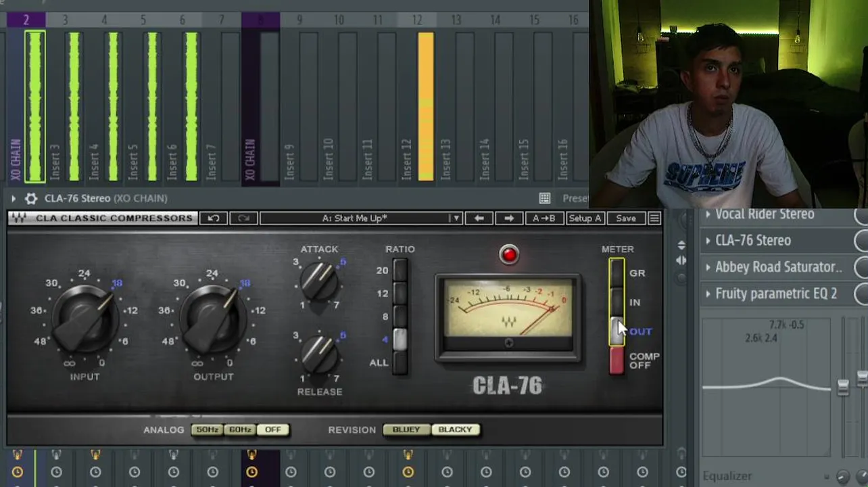Select the BLACKY revision

(x=455, y=430)
